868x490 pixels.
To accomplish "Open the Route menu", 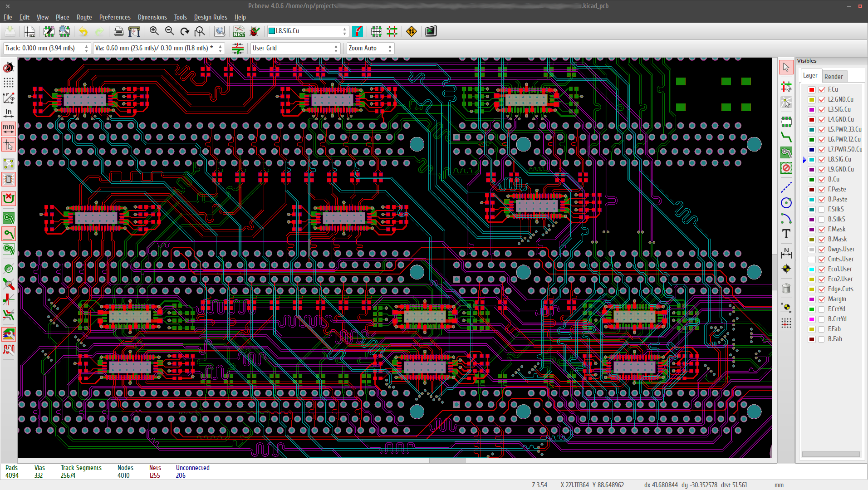I will pos(84,17).
